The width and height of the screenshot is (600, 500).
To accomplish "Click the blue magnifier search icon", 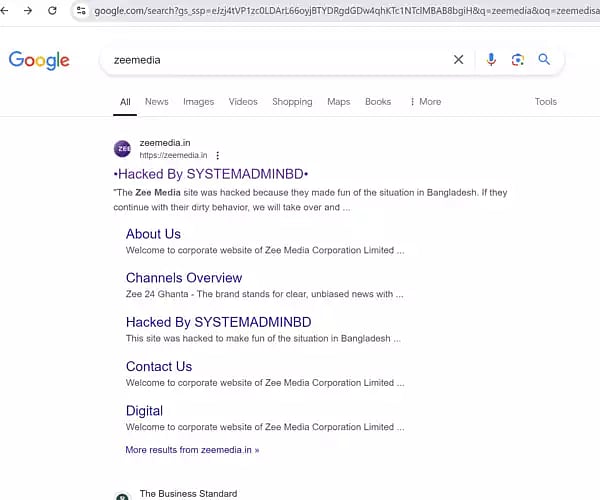I will click(544, 60).
